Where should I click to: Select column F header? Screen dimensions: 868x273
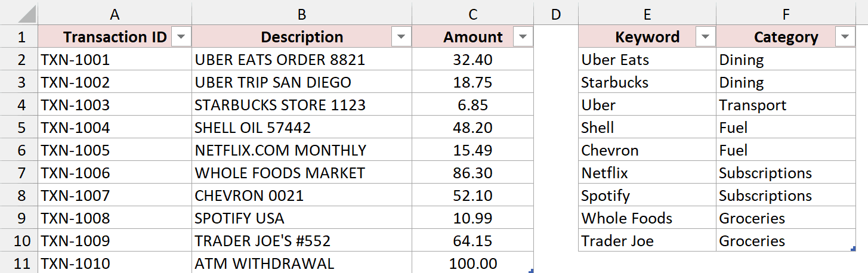[786, 14]
